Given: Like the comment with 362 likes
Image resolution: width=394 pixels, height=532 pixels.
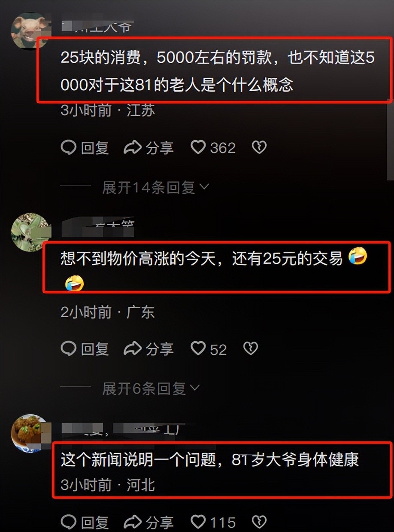Looking at the screenshot, I should (198, 147).
